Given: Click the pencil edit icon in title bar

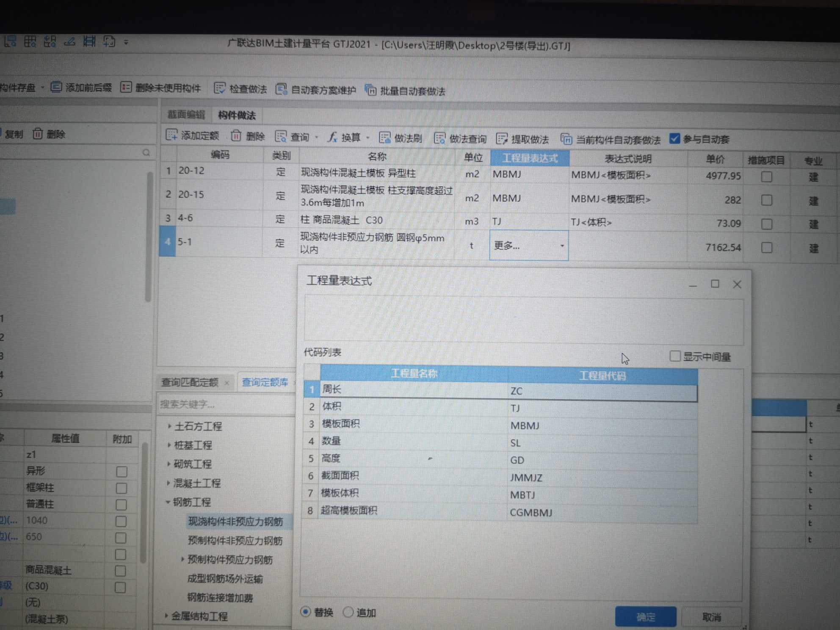Looking at the screenshot, I should (69, 41).
